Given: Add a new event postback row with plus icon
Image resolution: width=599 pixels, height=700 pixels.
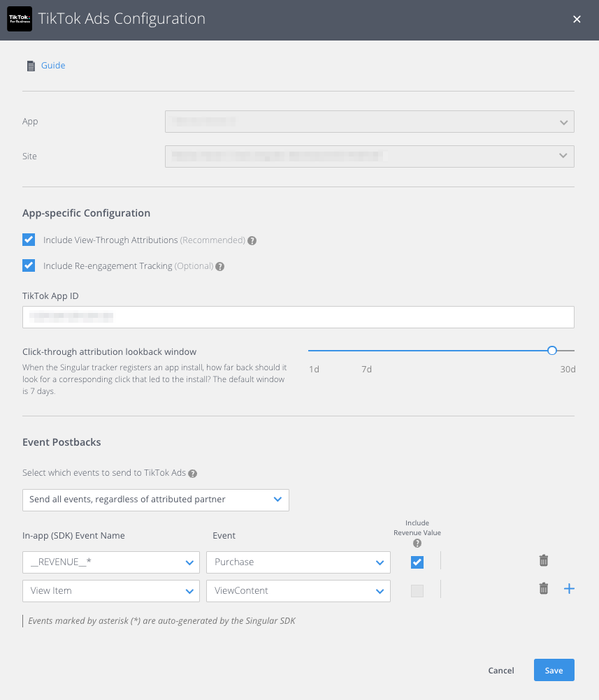Looking at the screenshot, I should (x=569, y=588).
